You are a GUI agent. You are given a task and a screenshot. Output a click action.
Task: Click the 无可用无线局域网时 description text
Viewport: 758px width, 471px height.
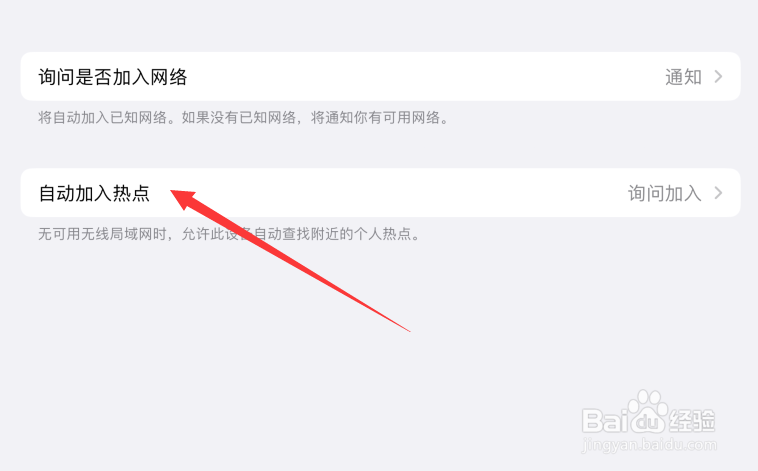click(102, 234)
